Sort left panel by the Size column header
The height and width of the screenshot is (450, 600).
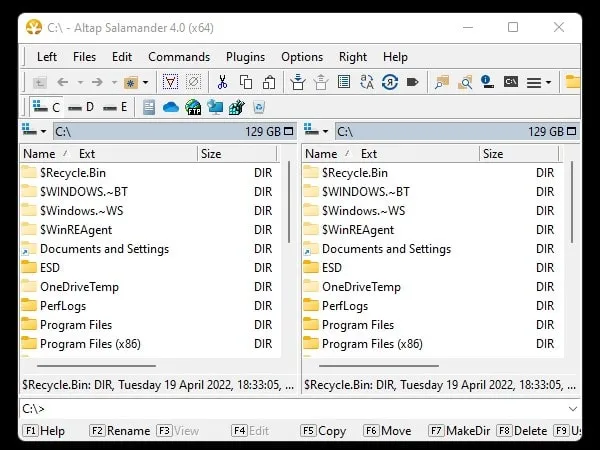click(237, 154)
